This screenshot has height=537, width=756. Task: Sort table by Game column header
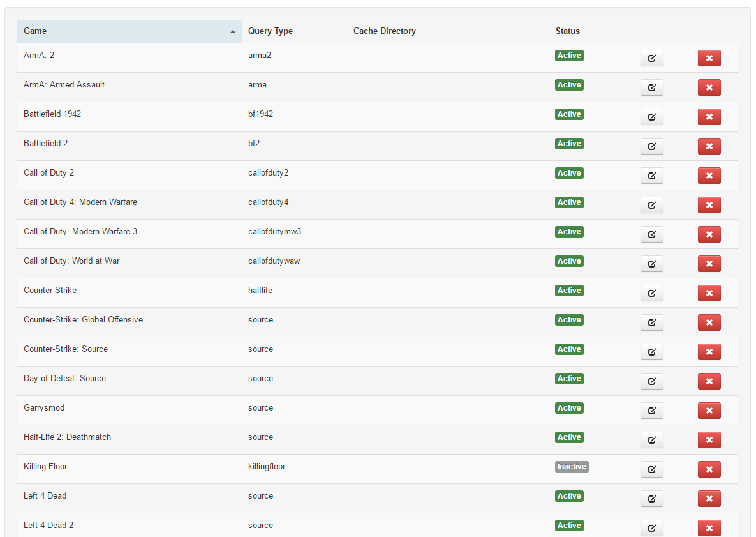(x=130, y=31)
